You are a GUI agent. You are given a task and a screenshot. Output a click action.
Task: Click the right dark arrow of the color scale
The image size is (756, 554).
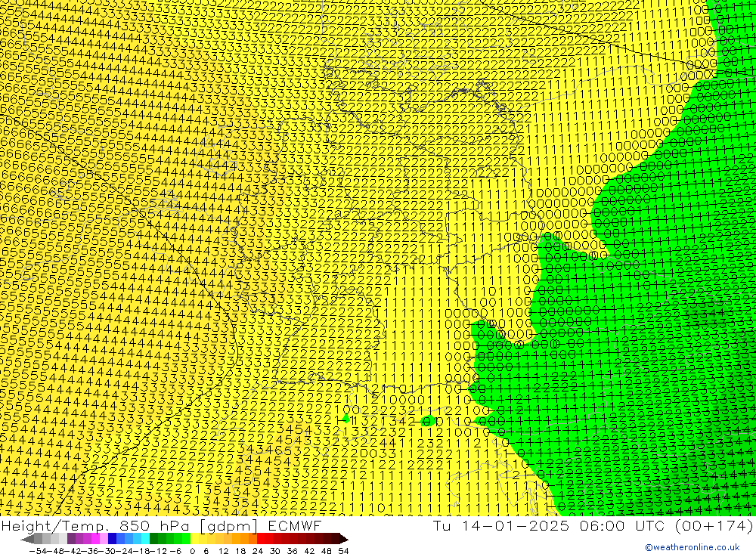(343, 540)
